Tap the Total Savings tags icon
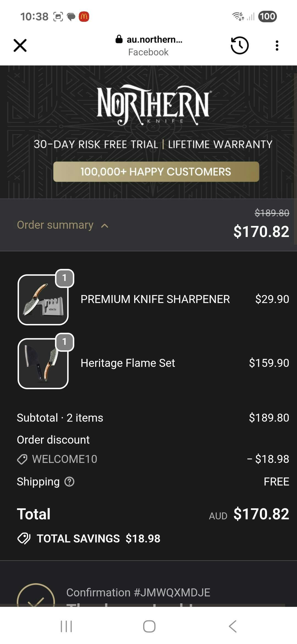 [x=24, y=539]
